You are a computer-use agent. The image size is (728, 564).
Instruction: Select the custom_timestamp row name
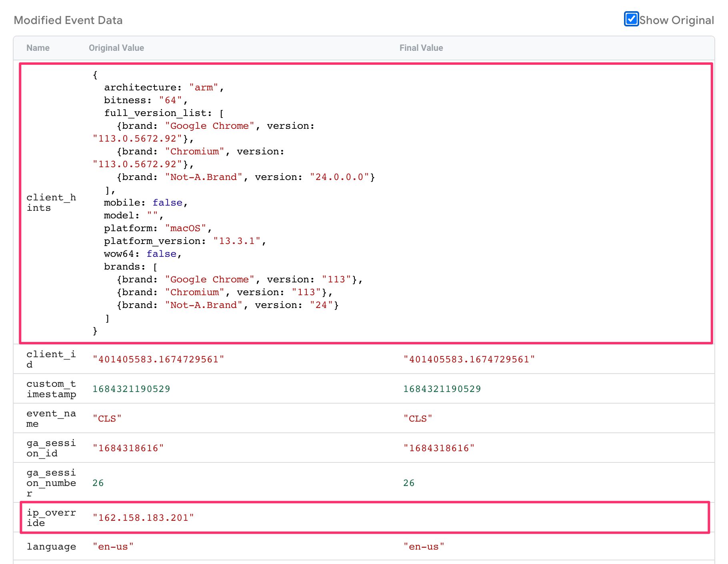pos(51,389)
